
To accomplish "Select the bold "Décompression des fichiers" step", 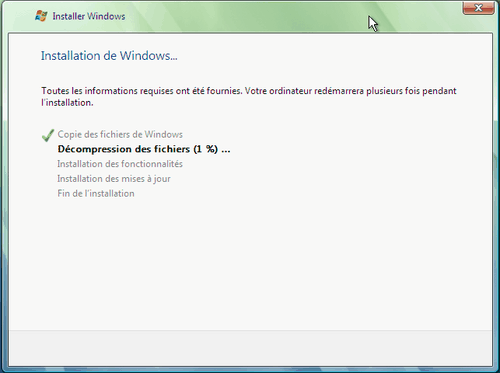I will [124, 149].
